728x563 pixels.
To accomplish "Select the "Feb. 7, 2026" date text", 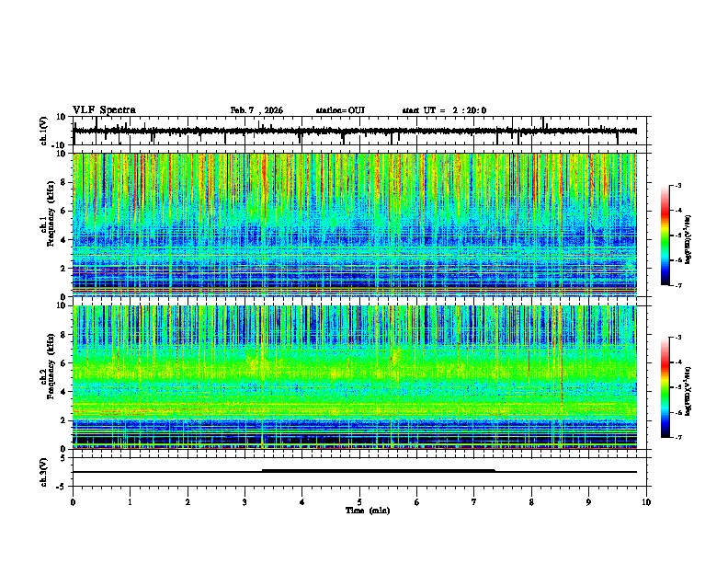I will [x=256, y=110].
